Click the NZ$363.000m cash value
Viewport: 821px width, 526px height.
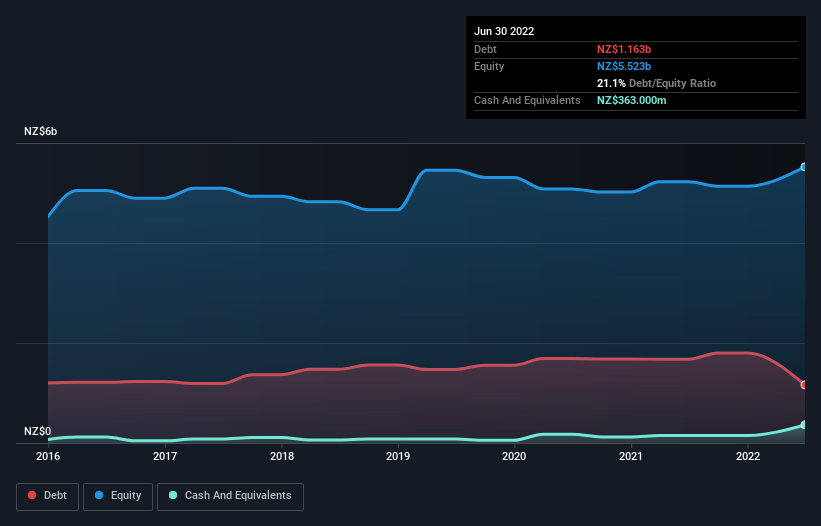click(631, 100)
